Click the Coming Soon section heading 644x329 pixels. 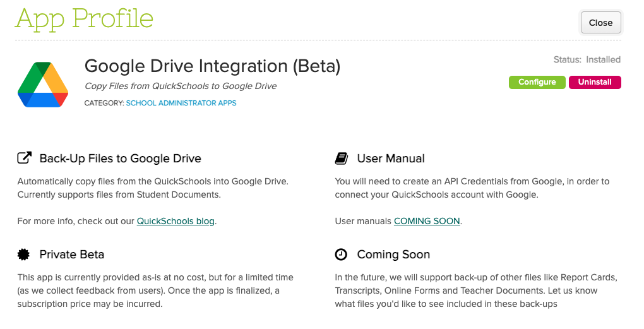(x=393, y=255)
